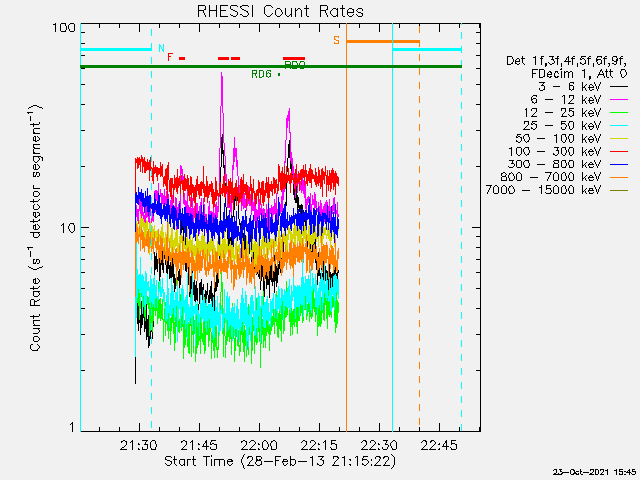Viewport: 640px width, 480px height.
Task: Click the 'Det 1f,3f,4f,5f,6f,9f,' legend header
Action: click(x=566, y=61)
